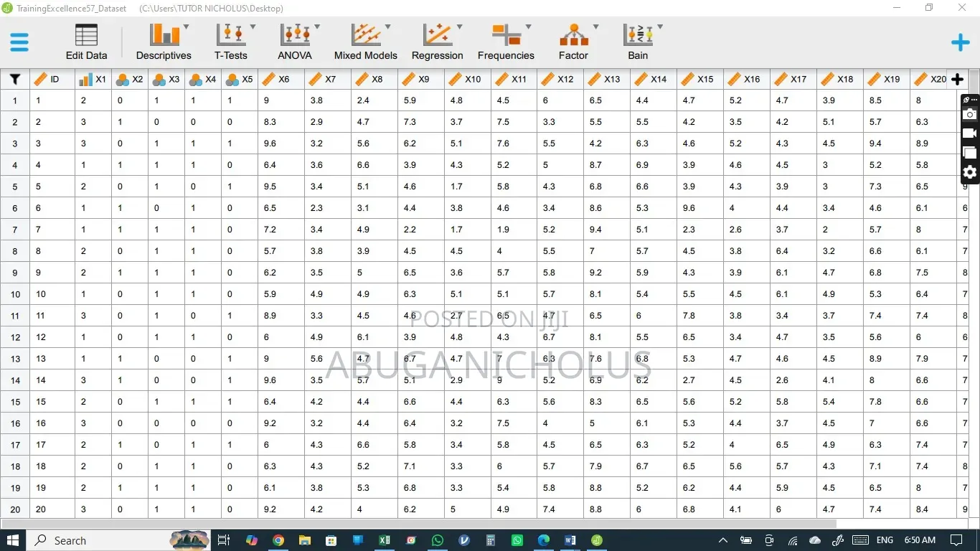The height and width of the screenshot is (551, 980).
Task: Click the nominal type icon of X5
Action: click(232, 80)
